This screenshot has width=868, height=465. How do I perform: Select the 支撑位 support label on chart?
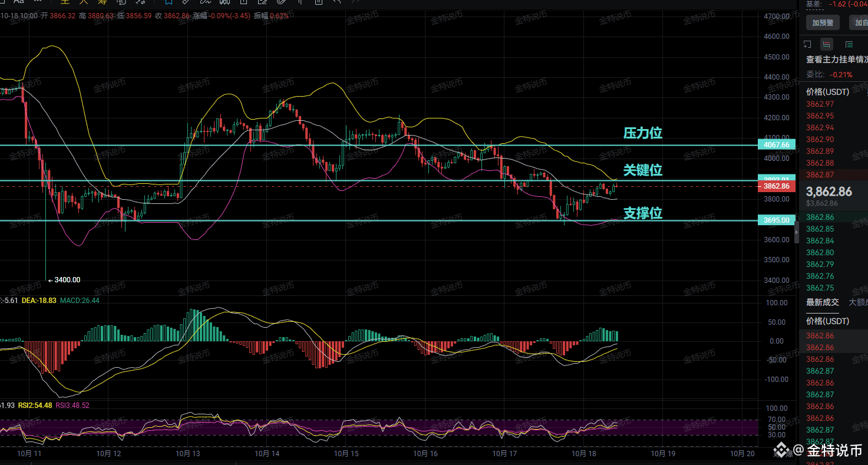point(643,213)
